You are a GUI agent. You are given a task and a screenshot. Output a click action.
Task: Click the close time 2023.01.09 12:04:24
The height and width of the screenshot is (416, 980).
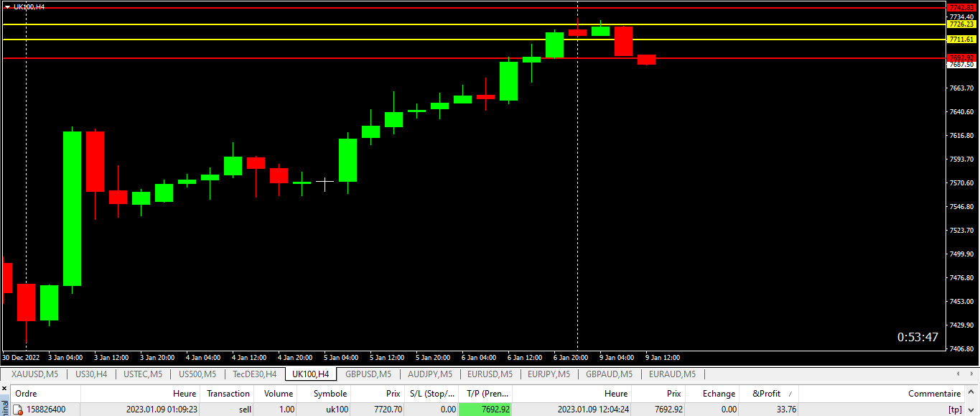pos(593,410)
